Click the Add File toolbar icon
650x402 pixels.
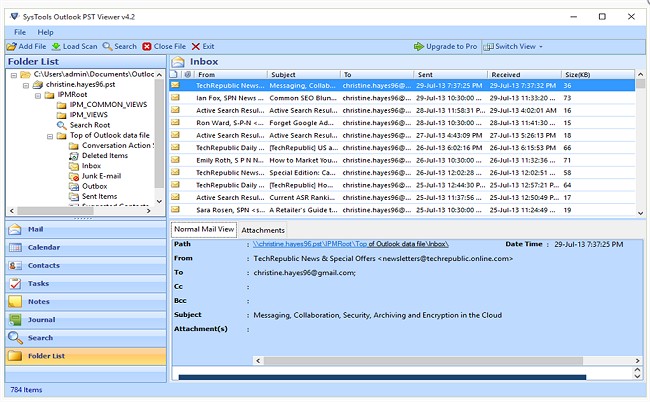[x=10, y=47]
